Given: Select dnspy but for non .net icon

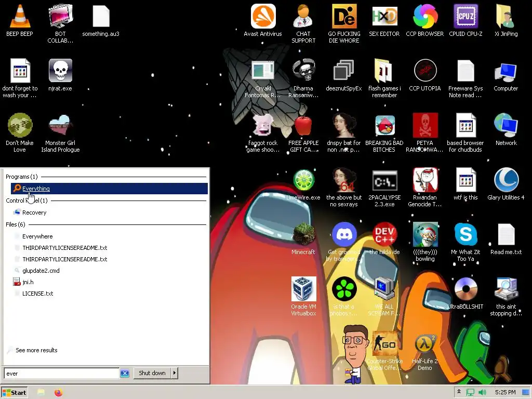Looking at the screenshot, I should tap(344, 132).
